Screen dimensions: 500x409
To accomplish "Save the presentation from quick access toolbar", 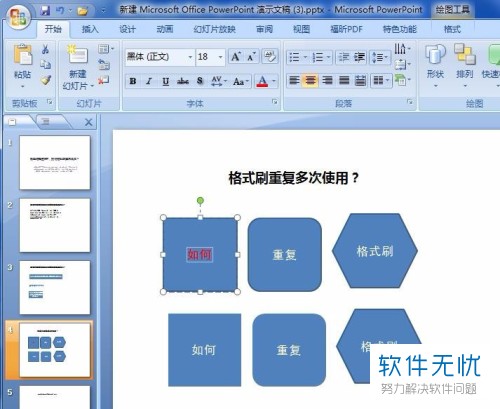I will tap(45, 11).
